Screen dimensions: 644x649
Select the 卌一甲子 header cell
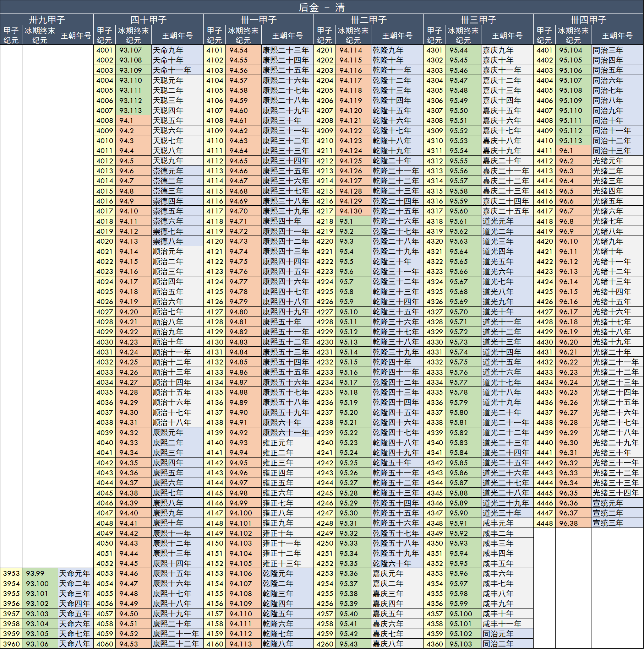pyautogui.click(x=258, y=19)
